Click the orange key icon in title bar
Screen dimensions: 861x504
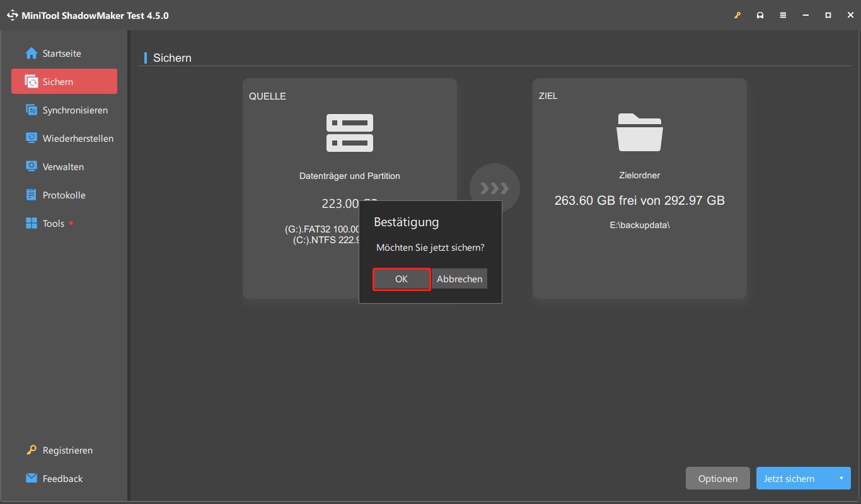point(737,15)
